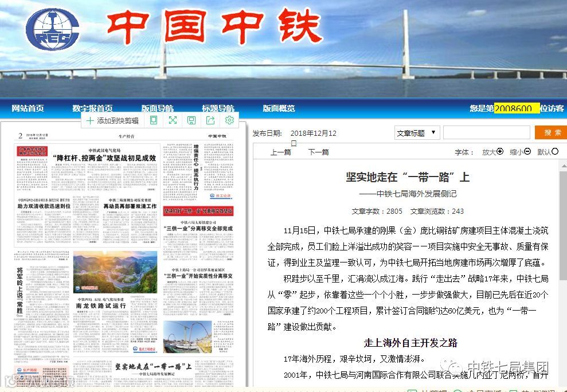The image size is (567, 392).
Task: Click 增强责任心 提高执行力 vertical headline
Action: [196, 167]
